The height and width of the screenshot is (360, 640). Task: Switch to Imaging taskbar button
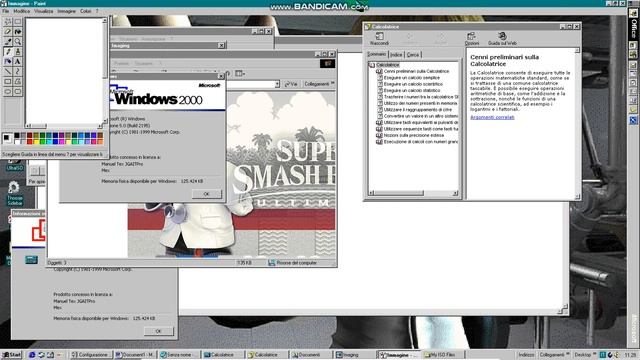pos(354,355)
